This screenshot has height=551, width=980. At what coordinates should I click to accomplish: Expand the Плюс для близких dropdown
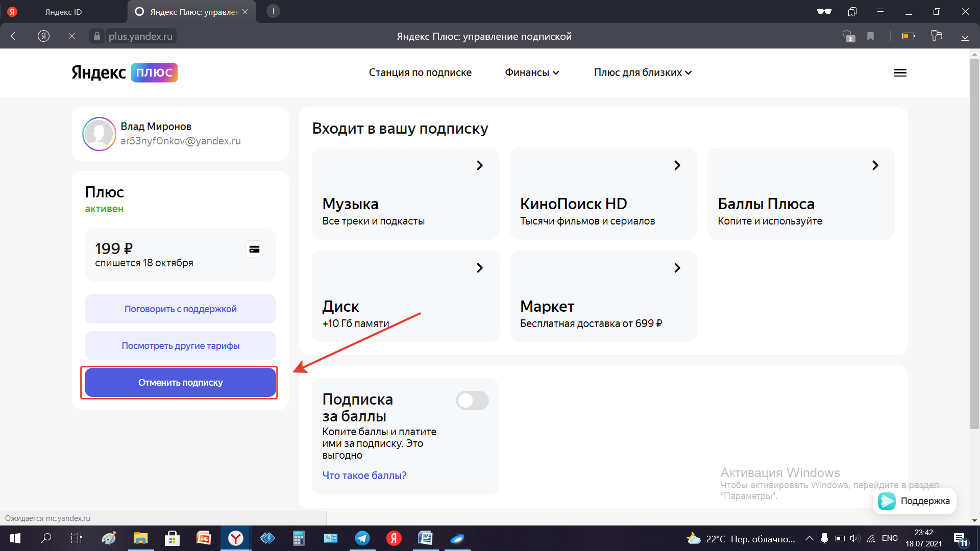[643, 72]
